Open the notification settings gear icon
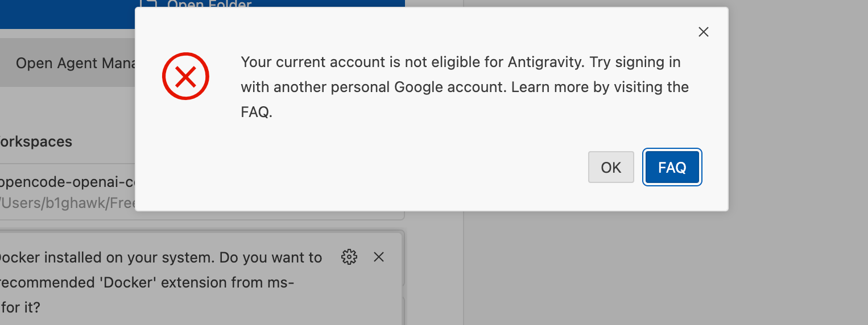This screenshot has height=325, width=868. pyautogui.click(x=349, y=257)
